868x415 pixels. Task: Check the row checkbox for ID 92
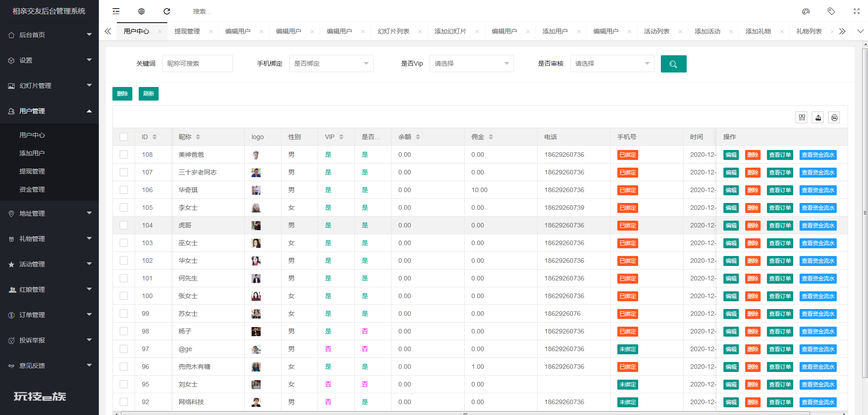124,402
